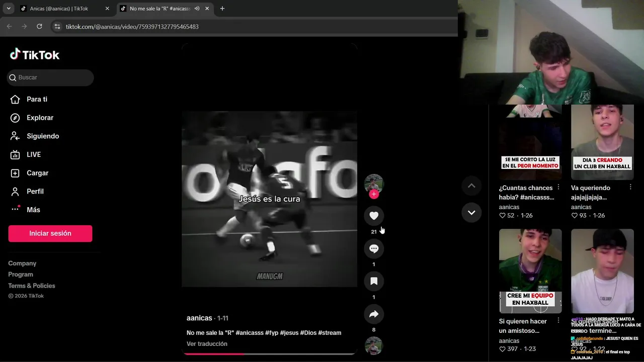This screenshot has height=362, width=644.
Task: Click the Iniciar sesión button
Action: click(x=50, y=233)
